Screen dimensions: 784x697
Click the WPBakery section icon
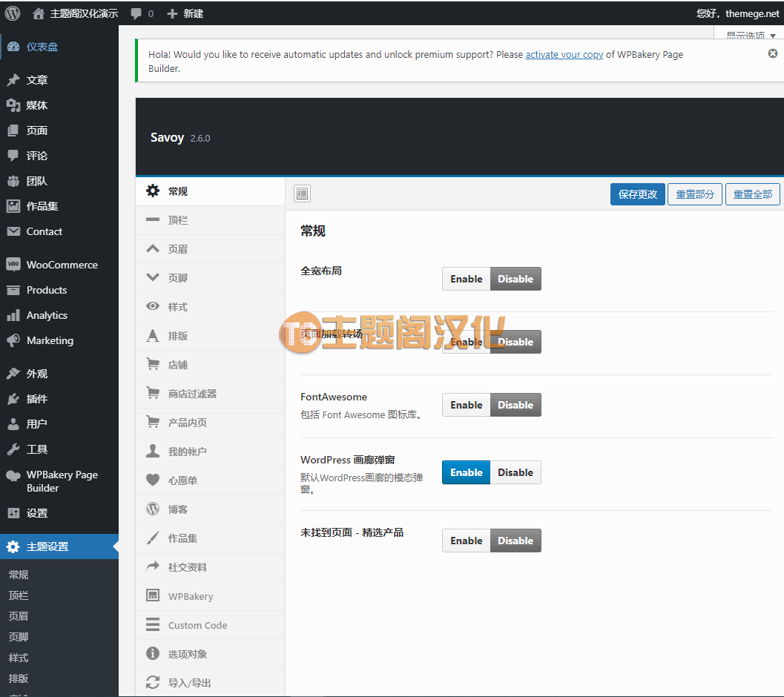click(153, 595)
